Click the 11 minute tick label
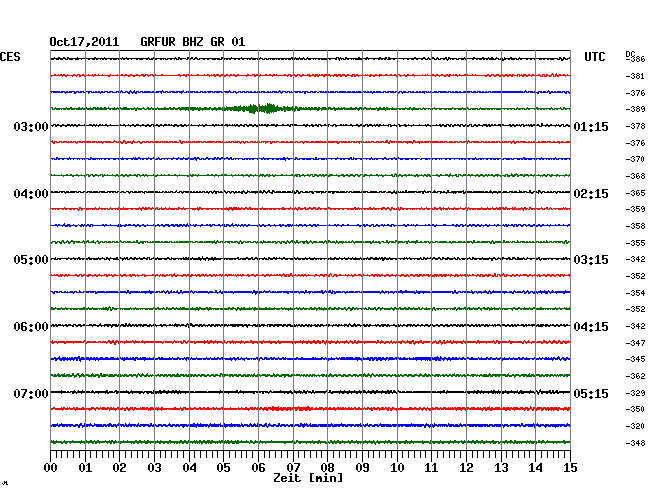 [431, 467]
